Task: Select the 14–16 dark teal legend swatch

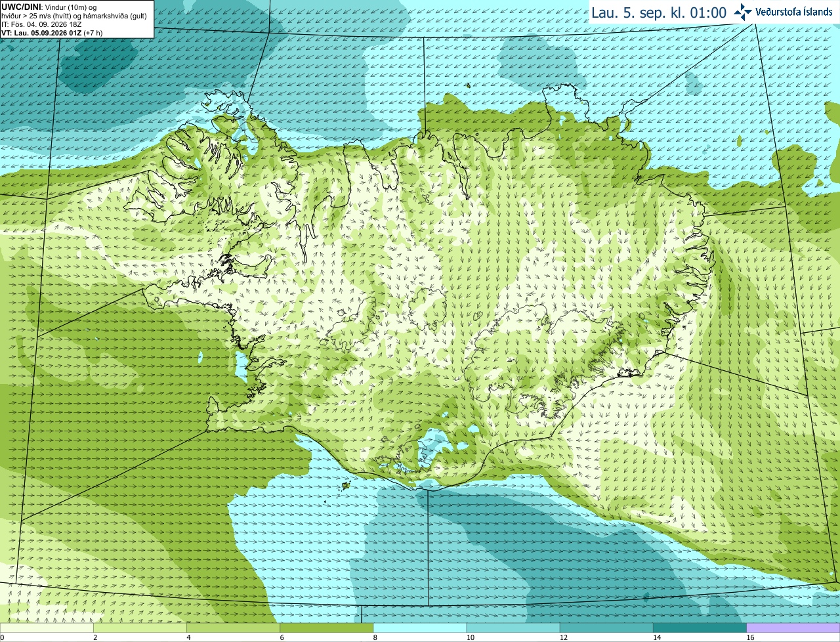Action: pos(700,628)
